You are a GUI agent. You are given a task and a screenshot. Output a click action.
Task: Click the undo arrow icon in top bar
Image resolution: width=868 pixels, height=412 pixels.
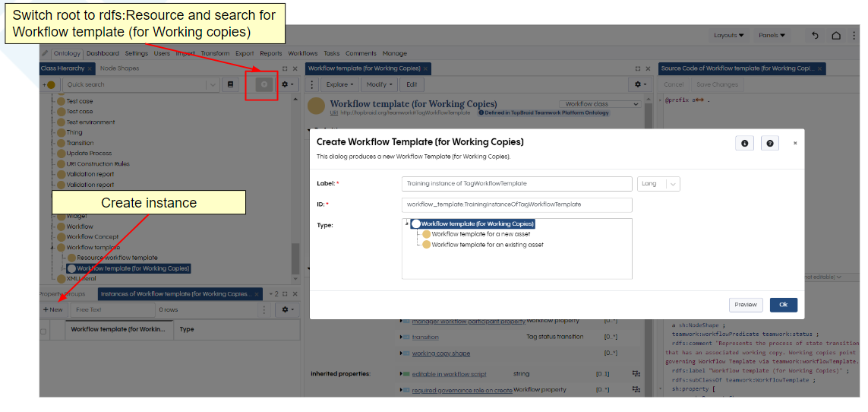(814, 35)
